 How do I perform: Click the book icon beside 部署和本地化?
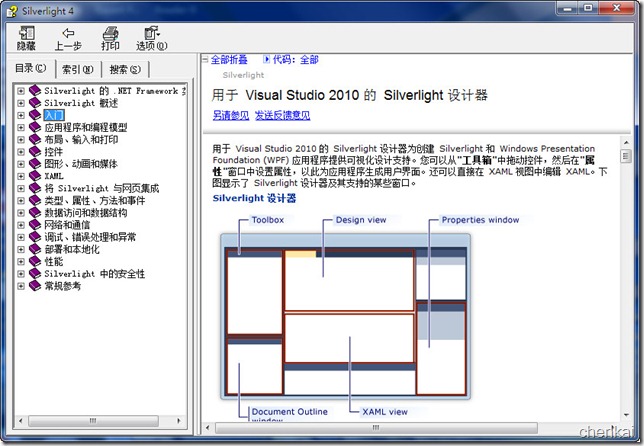click(x=35, y=249)
